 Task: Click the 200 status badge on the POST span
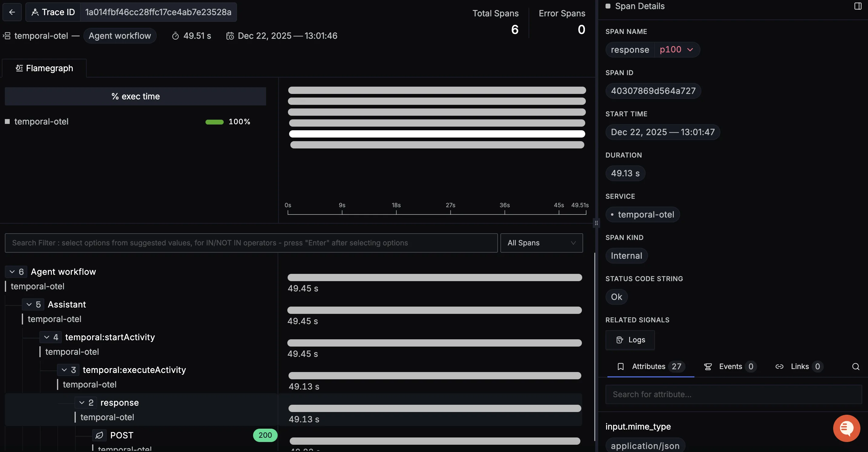tap(265, 435)
